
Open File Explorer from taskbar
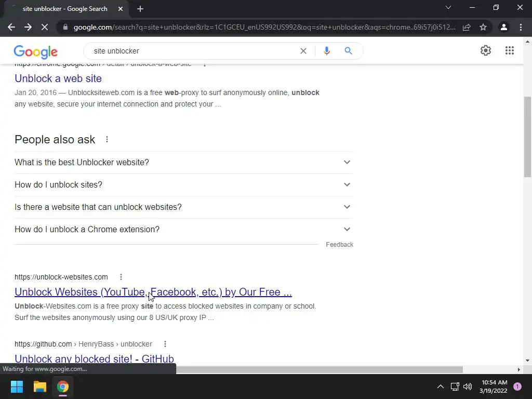click(x=39, y=387)
